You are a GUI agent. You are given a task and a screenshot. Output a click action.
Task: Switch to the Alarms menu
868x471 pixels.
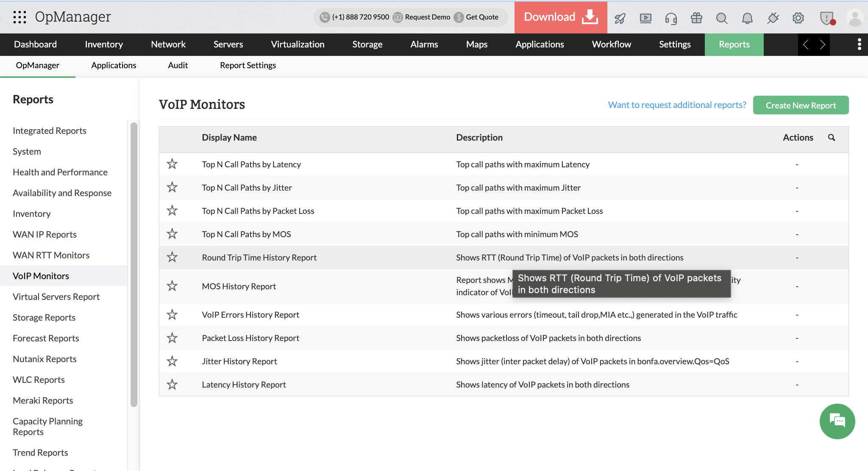424,44
